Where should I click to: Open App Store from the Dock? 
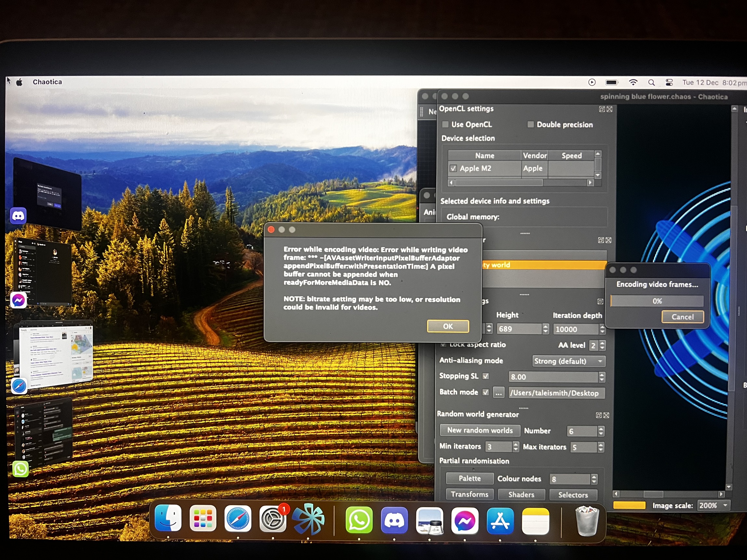(x=500, y=521)
